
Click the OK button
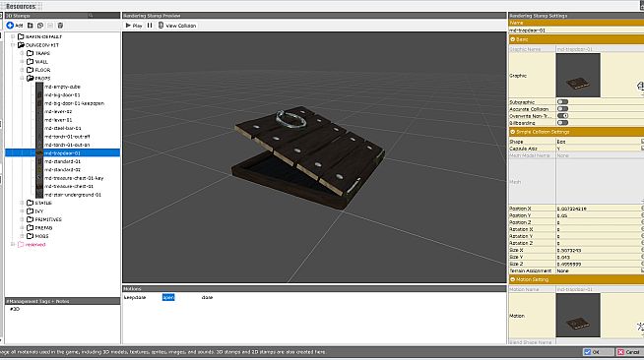click(598, 352)
